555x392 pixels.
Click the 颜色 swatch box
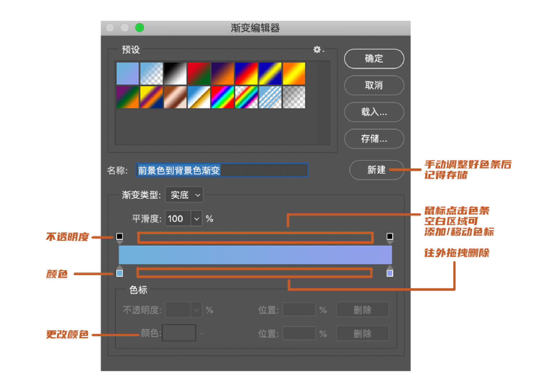(179, 333)
